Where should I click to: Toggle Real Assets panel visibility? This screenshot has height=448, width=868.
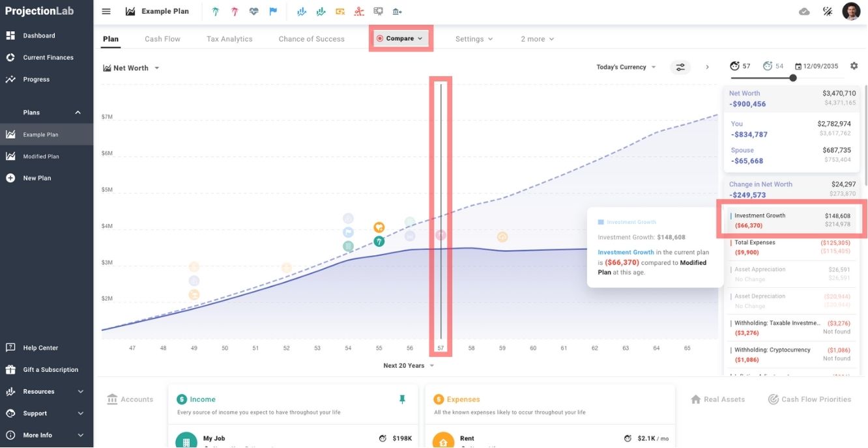717,399
